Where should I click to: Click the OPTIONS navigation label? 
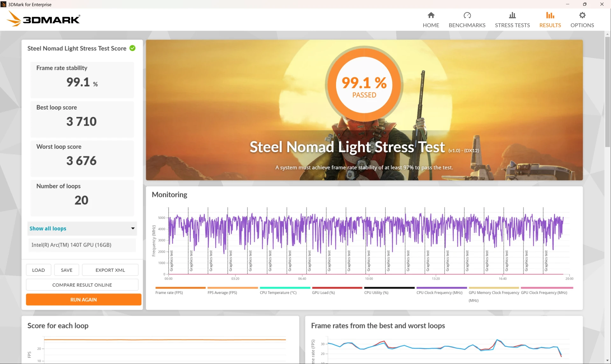pos(582,25)
